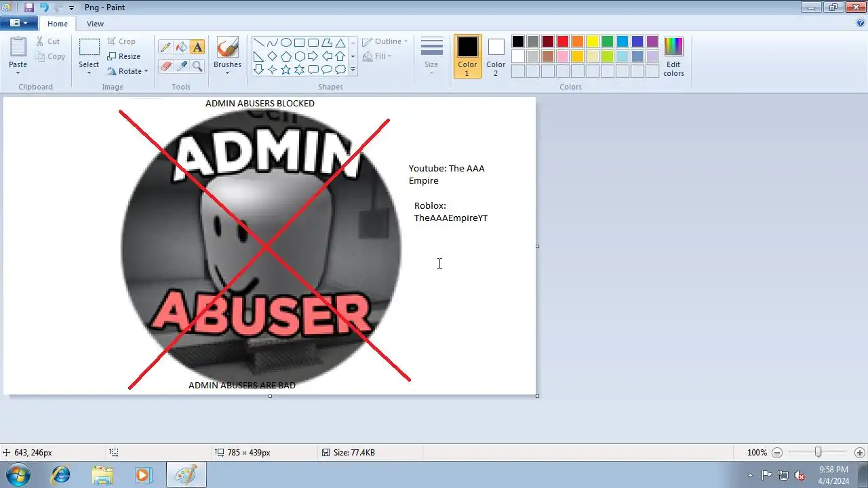Choose the Oval shape
Viewport: 868px width, 488px height.
pyautogui.click(x=285, y=43)
